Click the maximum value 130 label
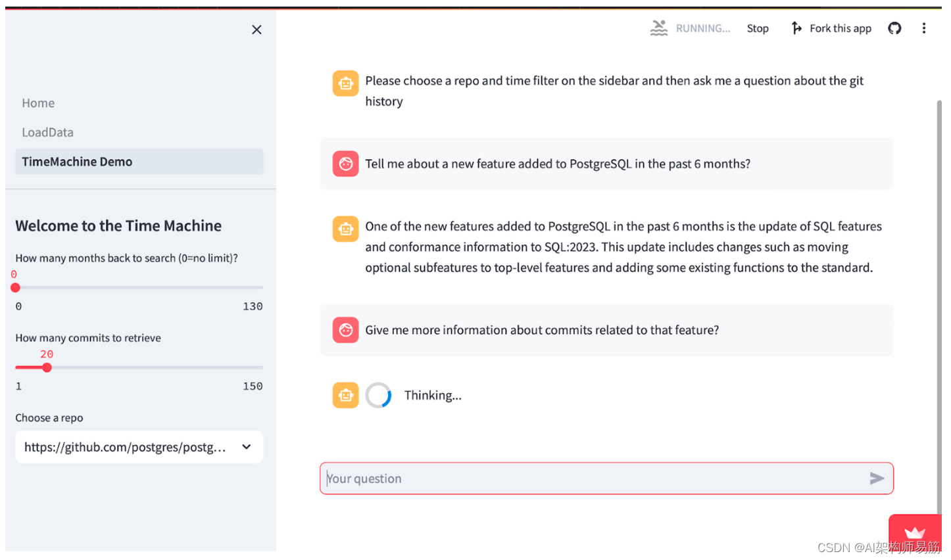951x560 pixels. coord(253,306)
